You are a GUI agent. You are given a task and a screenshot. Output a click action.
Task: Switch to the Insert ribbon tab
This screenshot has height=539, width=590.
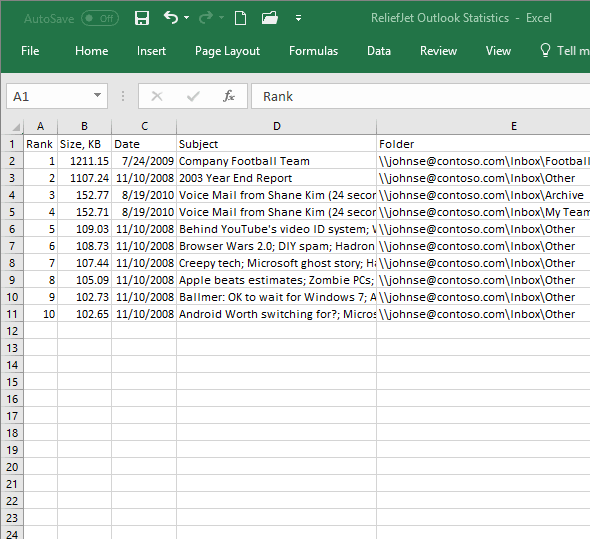[151, 51]
